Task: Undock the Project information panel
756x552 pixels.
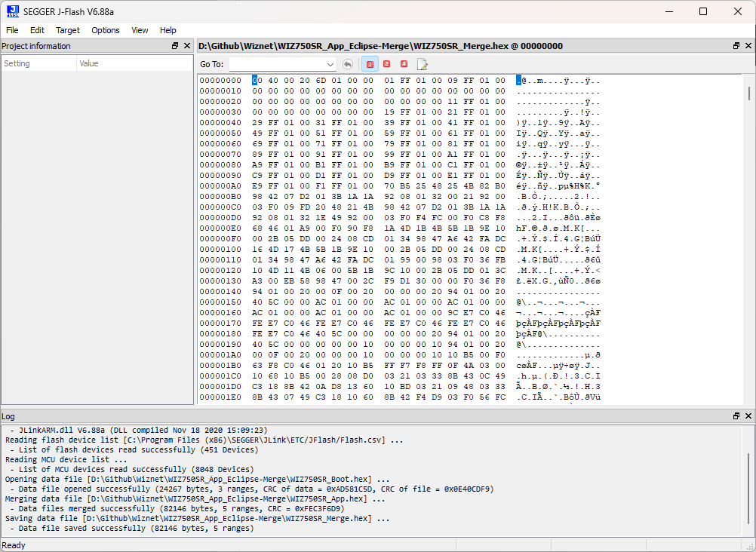Action: [175, 46]
